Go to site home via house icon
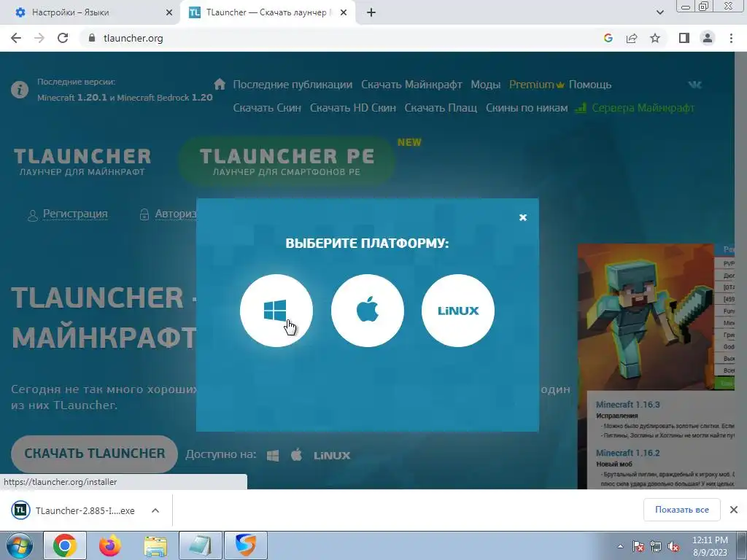 (220, 84)
